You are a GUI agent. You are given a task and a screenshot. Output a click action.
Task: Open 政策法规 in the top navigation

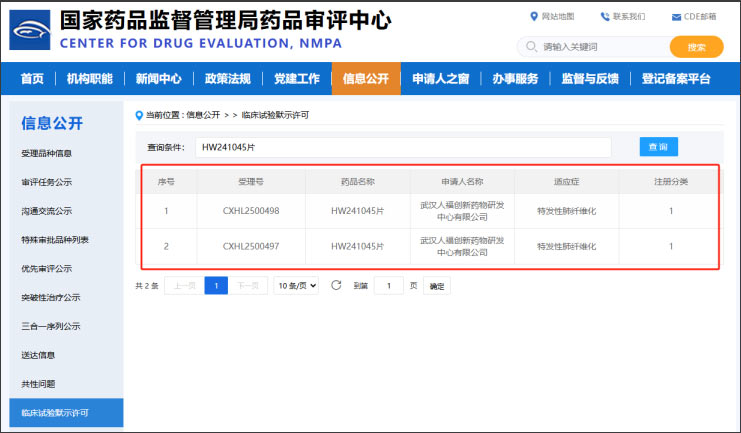coord(227,79)
